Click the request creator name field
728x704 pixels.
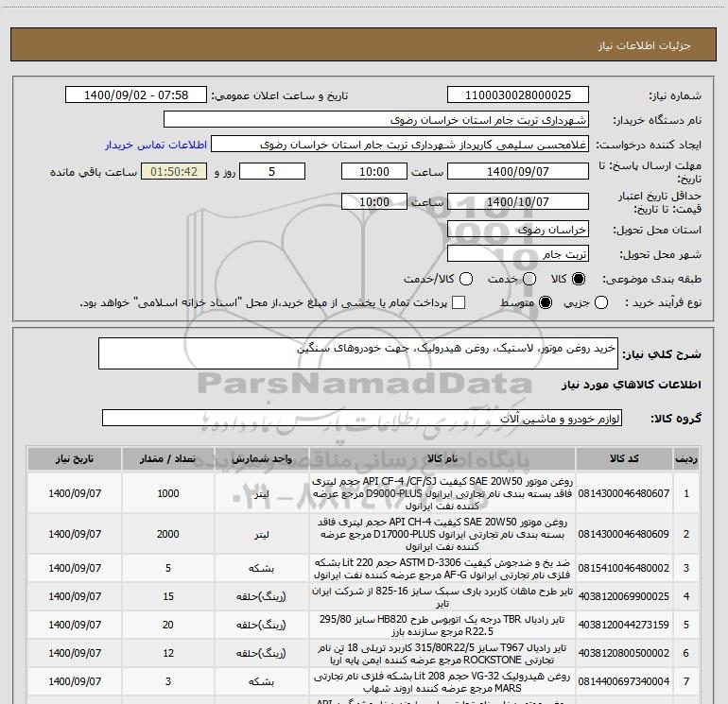coord(400,145)
